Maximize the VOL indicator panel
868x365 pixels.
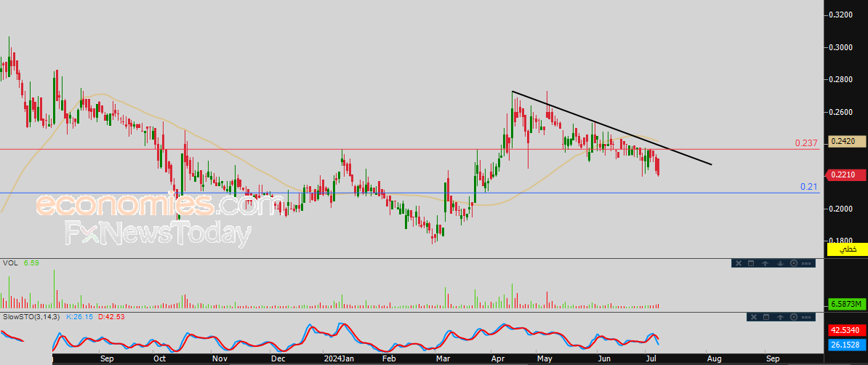(x=752, y=263)
